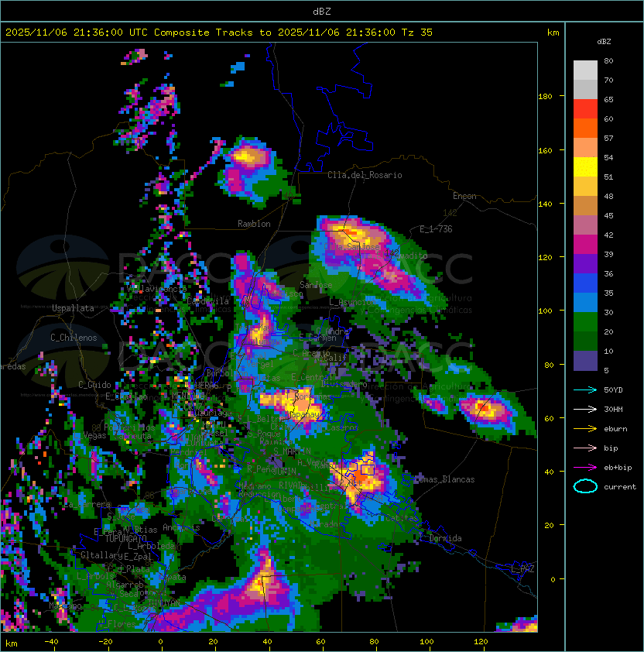Pick the slate swatch between 10 and 5

[x=585, y=361]
